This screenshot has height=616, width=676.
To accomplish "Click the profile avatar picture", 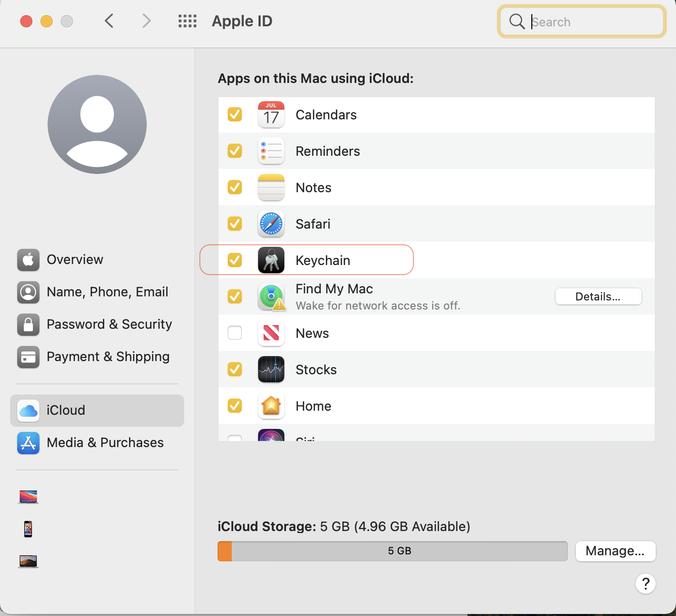I will (x=97, y=124).
